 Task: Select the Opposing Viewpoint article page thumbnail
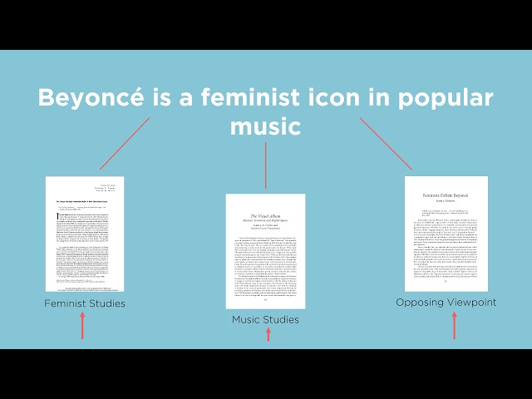(446, 234)
